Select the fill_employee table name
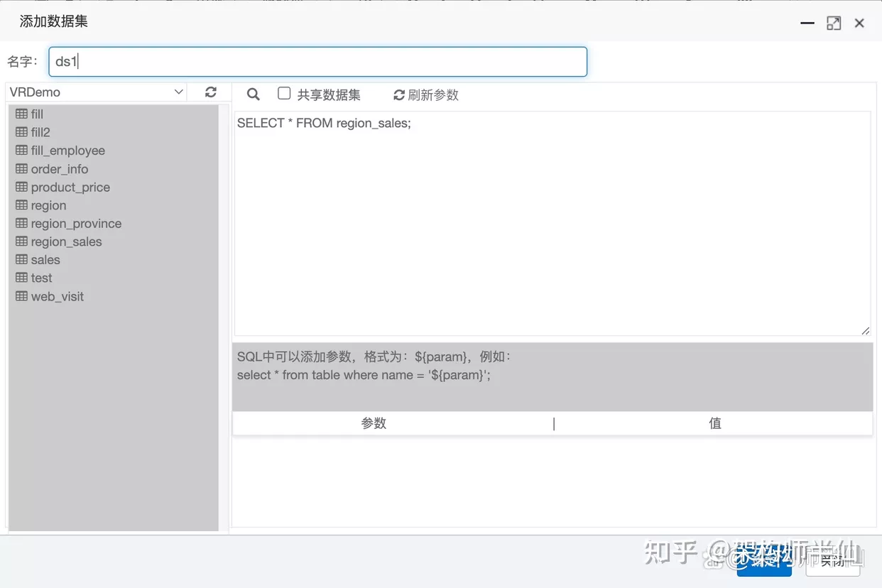 [x=68, y=151]
